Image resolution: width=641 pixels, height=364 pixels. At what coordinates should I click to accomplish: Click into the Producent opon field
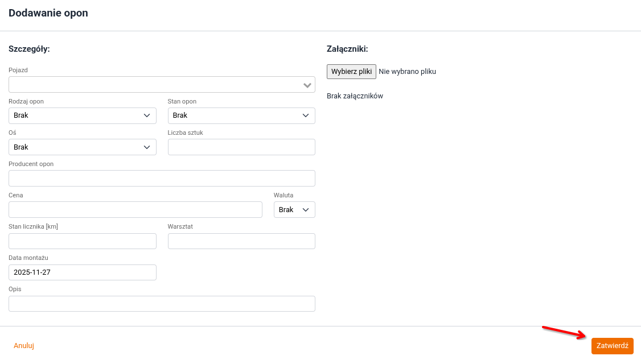pyautogui.click(x=162, y=179)
